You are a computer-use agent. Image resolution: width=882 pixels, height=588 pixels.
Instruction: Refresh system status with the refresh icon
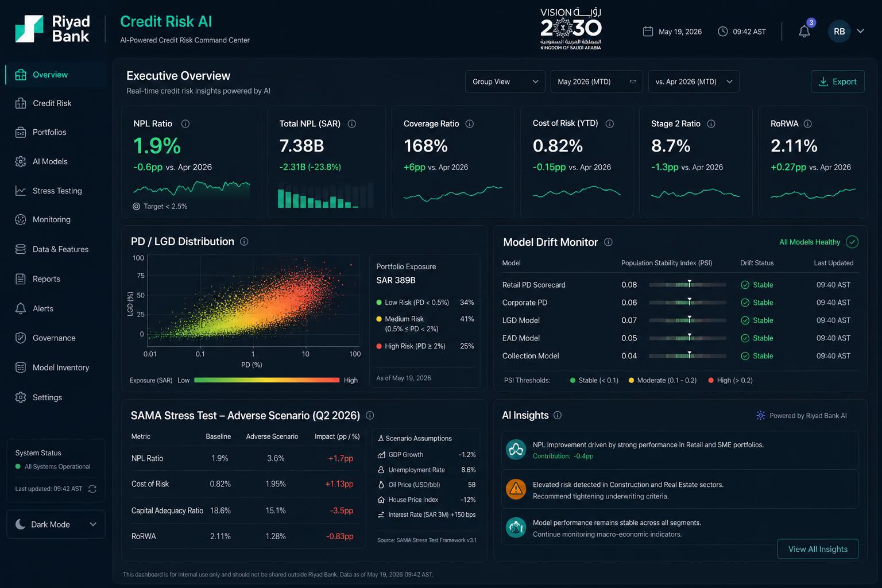click(92, 489)
